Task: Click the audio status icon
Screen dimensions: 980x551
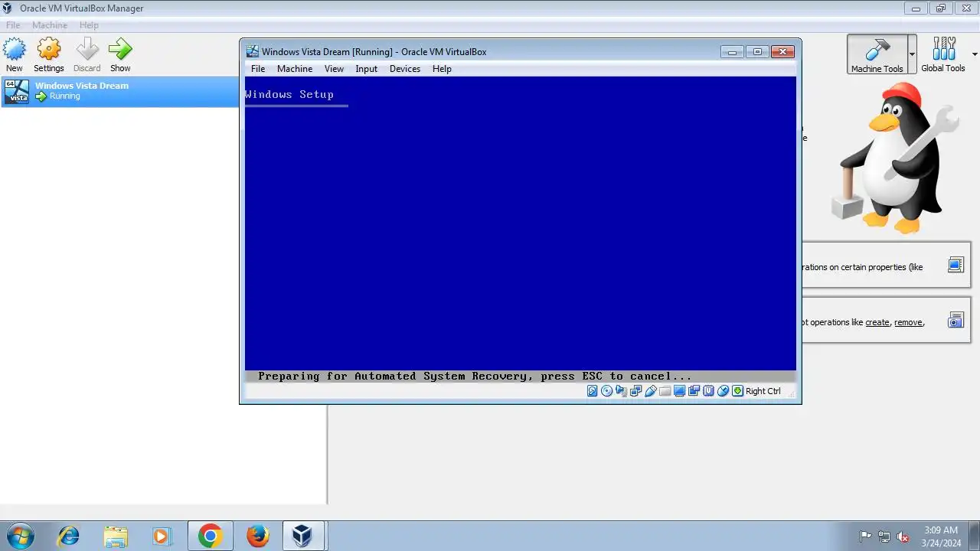Action: (621, 391)
